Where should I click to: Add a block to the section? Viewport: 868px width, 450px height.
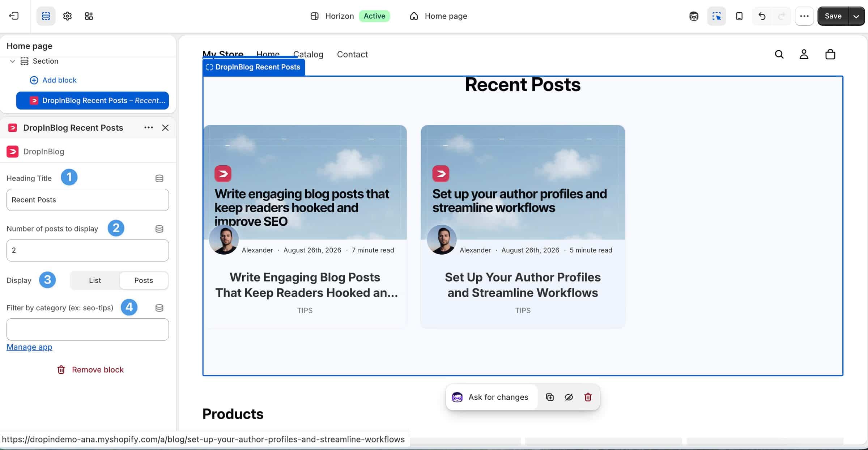pos(53,80)
